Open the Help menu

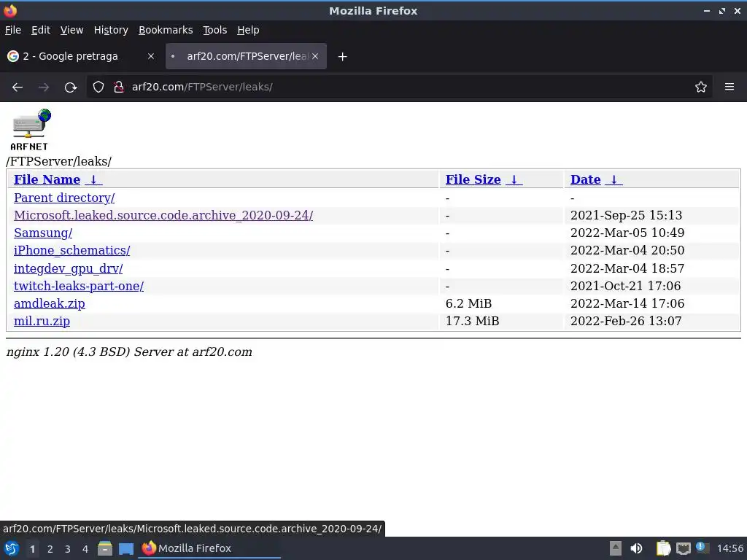click(x=248, y=30)
